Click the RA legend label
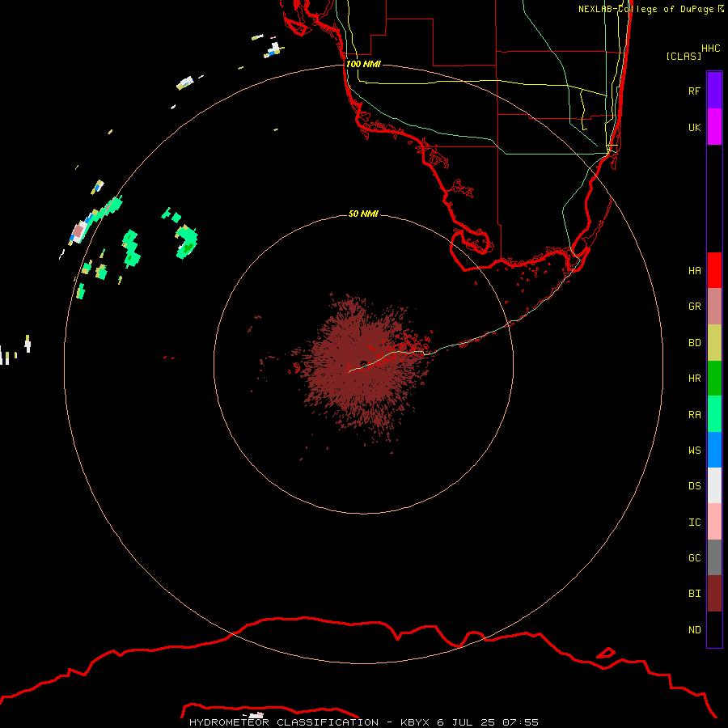This screenshot has width=728, height=728. click(x=695, y=415)
